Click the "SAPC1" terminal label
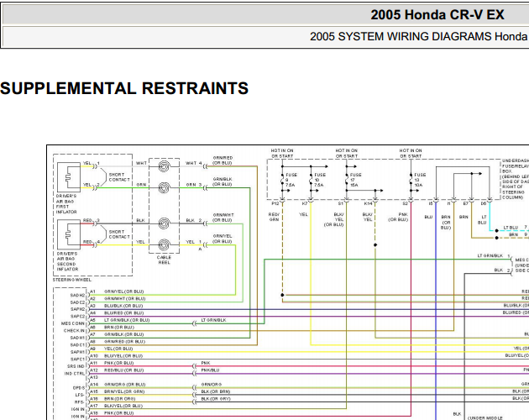 77,359
